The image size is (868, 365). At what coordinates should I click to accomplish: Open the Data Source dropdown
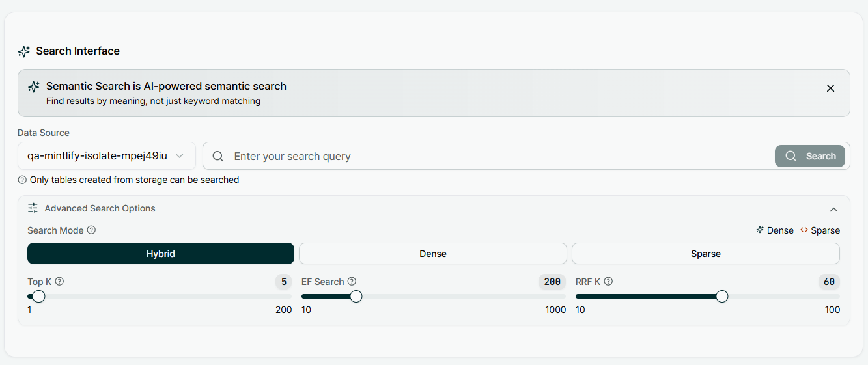(107, 156)
